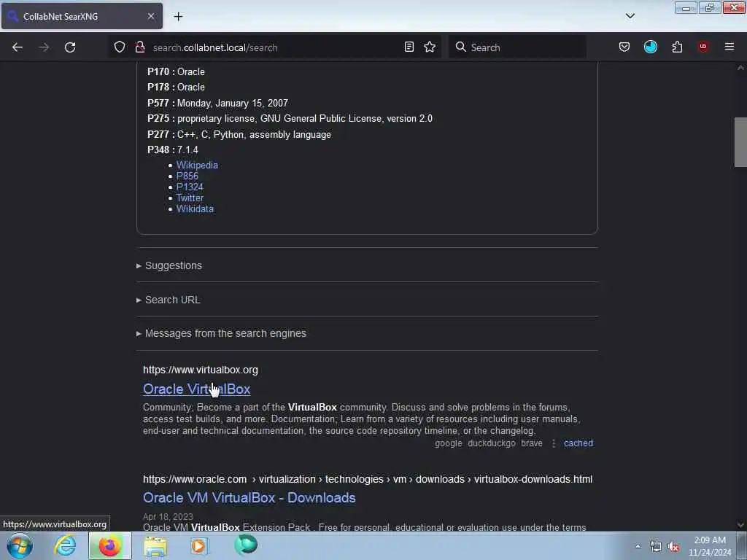Launch Internet Explorer from the taskbar
This screenshot has width=747, height=560.
(65, 545)
